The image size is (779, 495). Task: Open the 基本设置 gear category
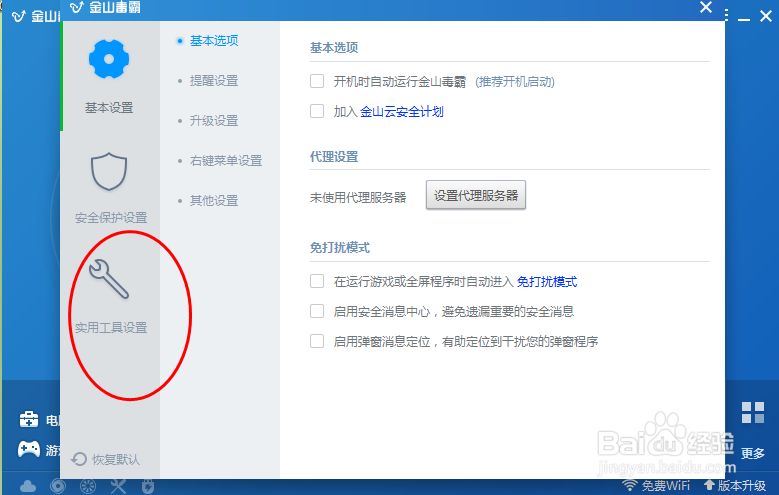click(x=109, y=76)
